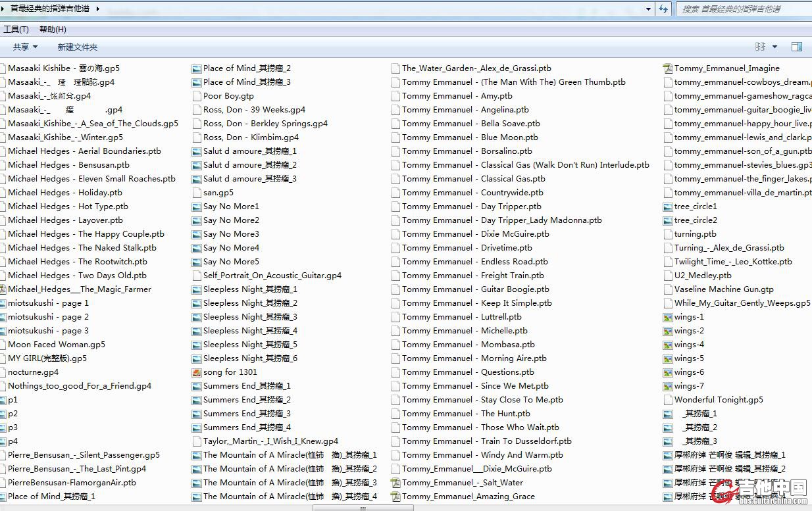Open the 帮助(H) menu
812x511 pixels.
point(53,29)
